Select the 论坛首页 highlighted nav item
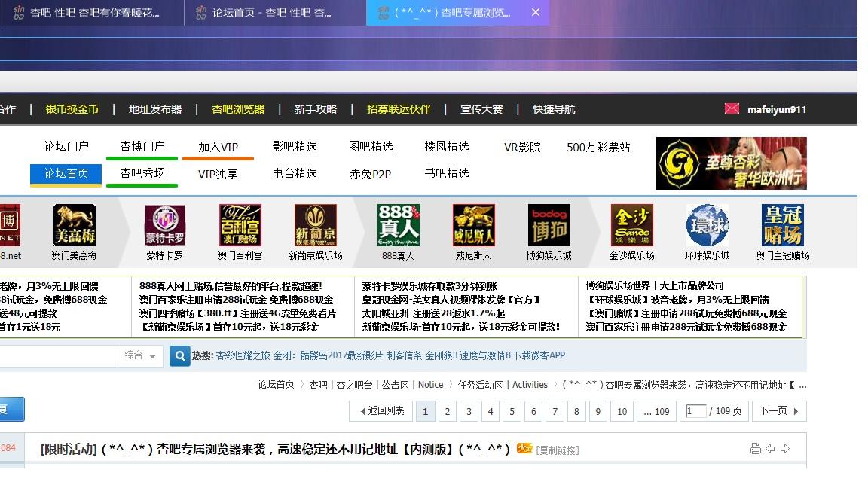 tap(66, 174)
